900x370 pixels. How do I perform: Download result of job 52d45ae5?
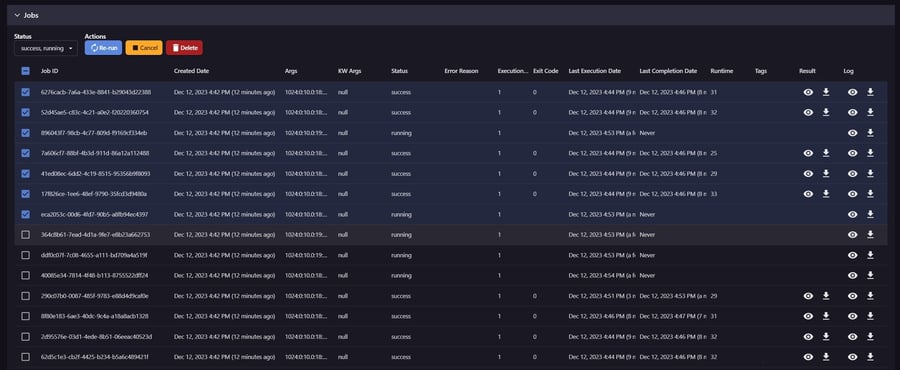pos(826,112)
